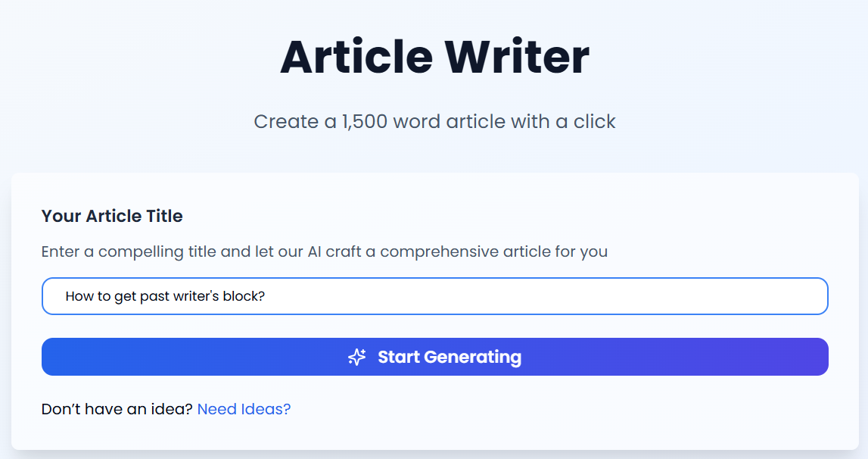Tap the AI sparkle symbol before 'Start Generating'

pos(356,357)
